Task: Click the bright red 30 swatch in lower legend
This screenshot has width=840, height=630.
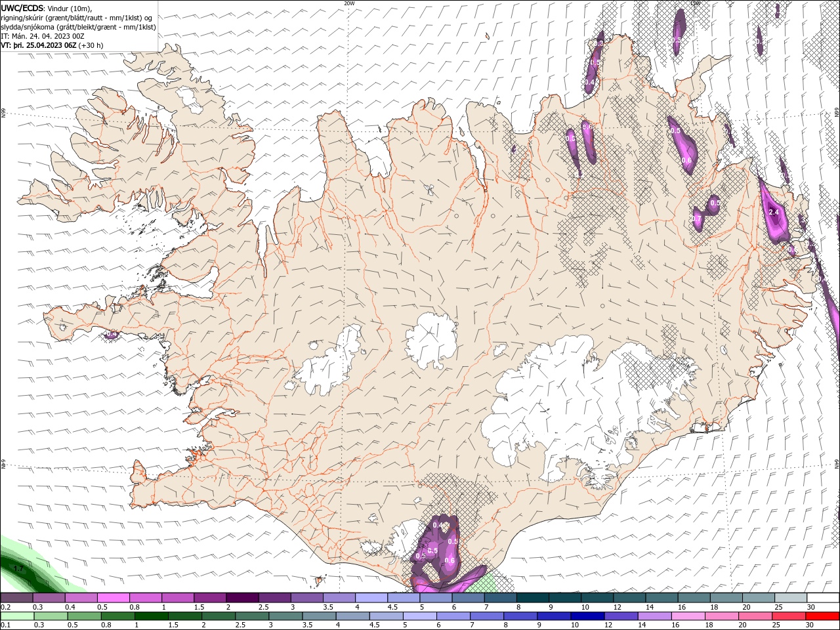Action: 822,616
